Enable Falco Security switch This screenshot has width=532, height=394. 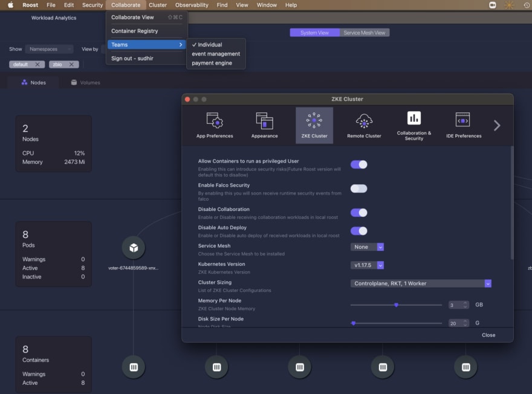coord(358,189)
